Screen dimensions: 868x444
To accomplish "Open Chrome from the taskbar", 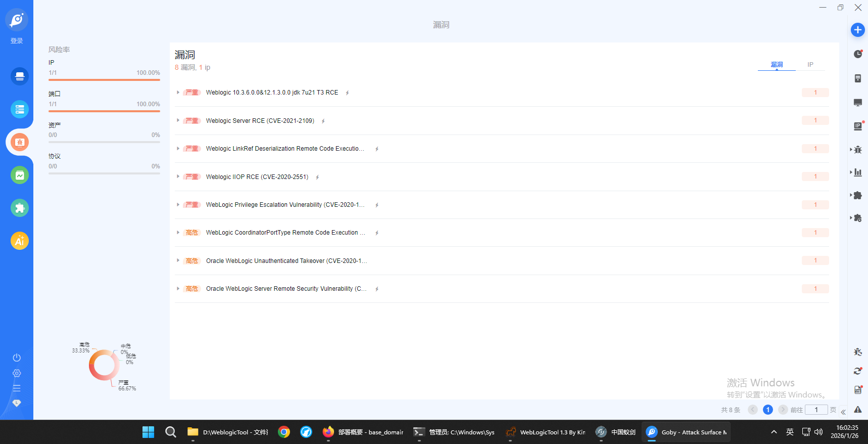I will point(284,432).
